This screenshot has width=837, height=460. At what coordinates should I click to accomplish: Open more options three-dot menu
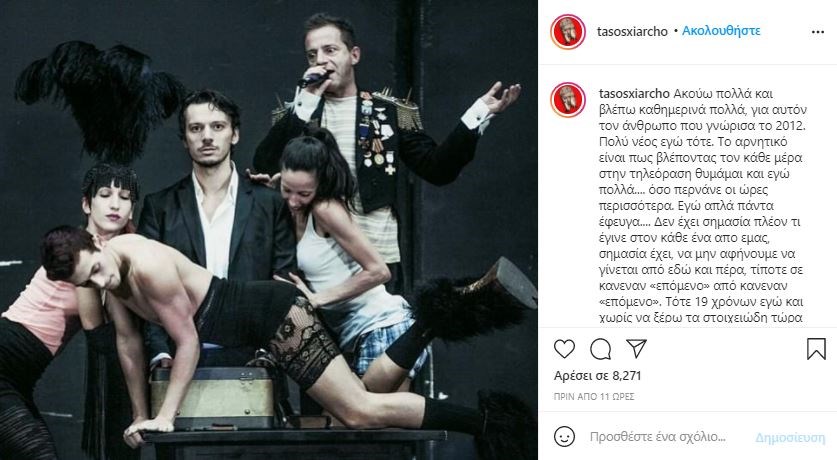tap(818, 32)
